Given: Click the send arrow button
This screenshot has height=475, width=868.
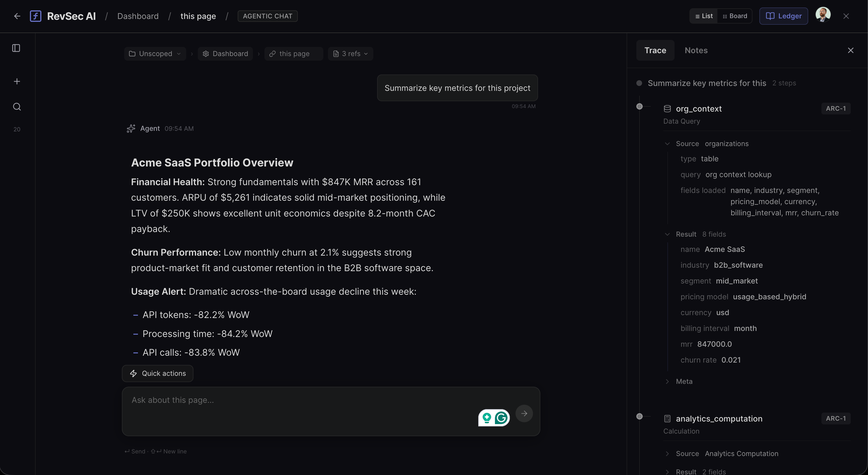Looking at the screenshot, I should coord(524,413).
